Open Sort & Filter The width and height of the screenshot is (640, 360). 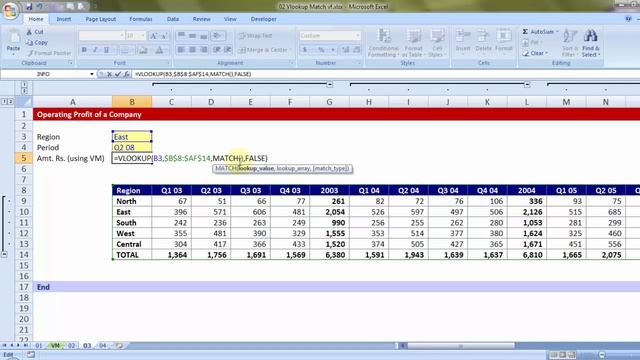coord(569,43)
